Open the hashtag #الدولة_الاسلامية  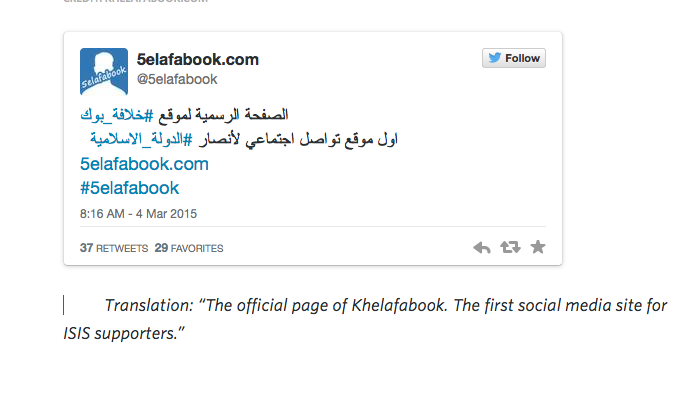(x=141, y=140)
